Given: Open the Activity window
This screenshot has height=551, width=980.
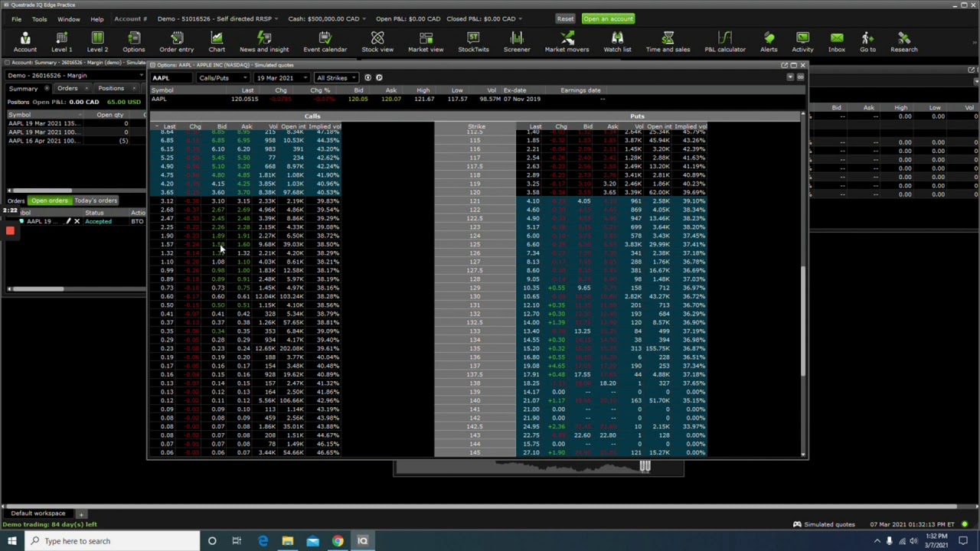Looking at the screenshot, I should [802, 41].
